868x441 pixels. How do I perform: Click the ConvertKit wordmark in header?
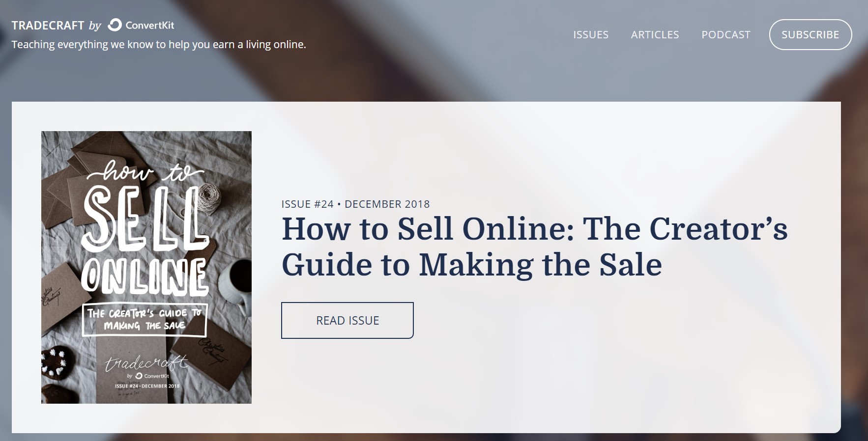click(150, 26)
